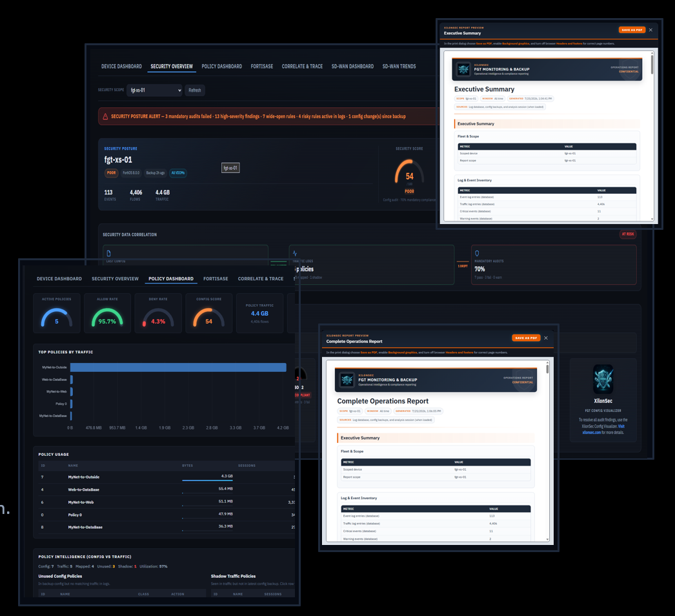Click the XilonSec logo in Executive Summary report

(463, 69)
